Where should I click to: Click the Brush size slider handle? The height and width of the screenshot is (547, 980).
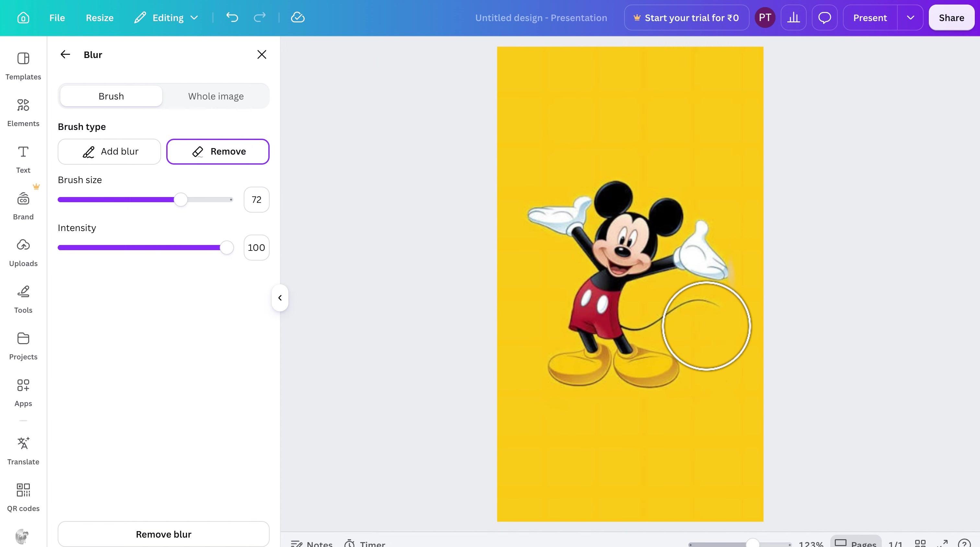point(181,199)
